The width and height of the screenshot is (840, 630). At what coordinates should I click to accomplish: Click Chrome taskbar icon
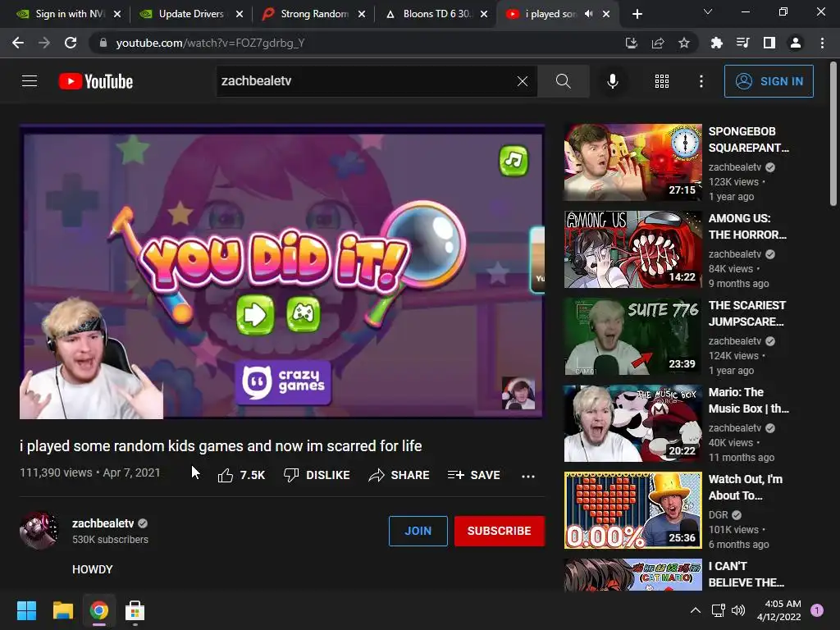coord(98,610)
